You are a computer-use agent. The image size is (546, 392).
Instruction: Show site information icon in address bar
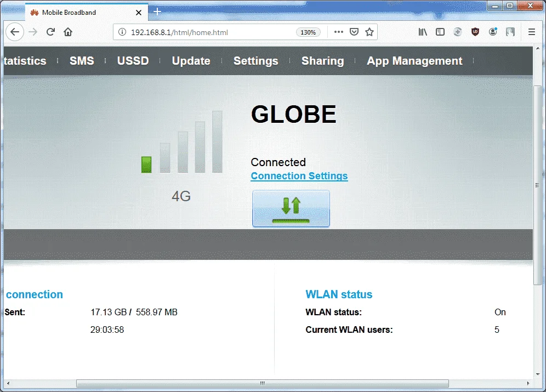pyautogui.click(x=122, y=32)
